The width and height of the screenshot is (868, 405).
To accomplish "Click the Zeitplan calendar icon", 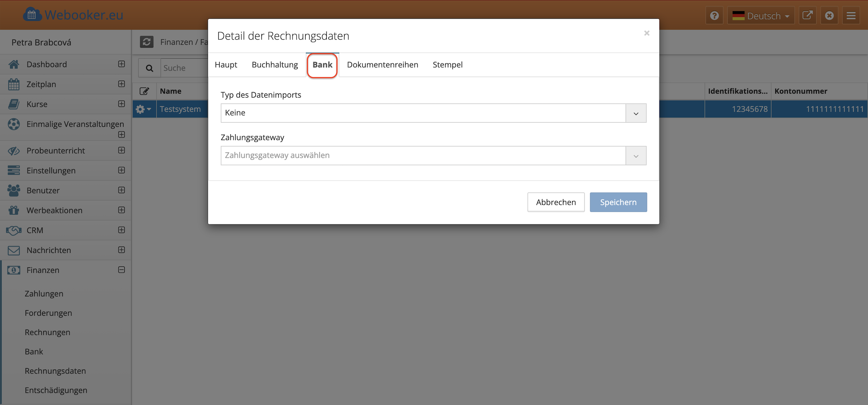I will pos(14,84).
